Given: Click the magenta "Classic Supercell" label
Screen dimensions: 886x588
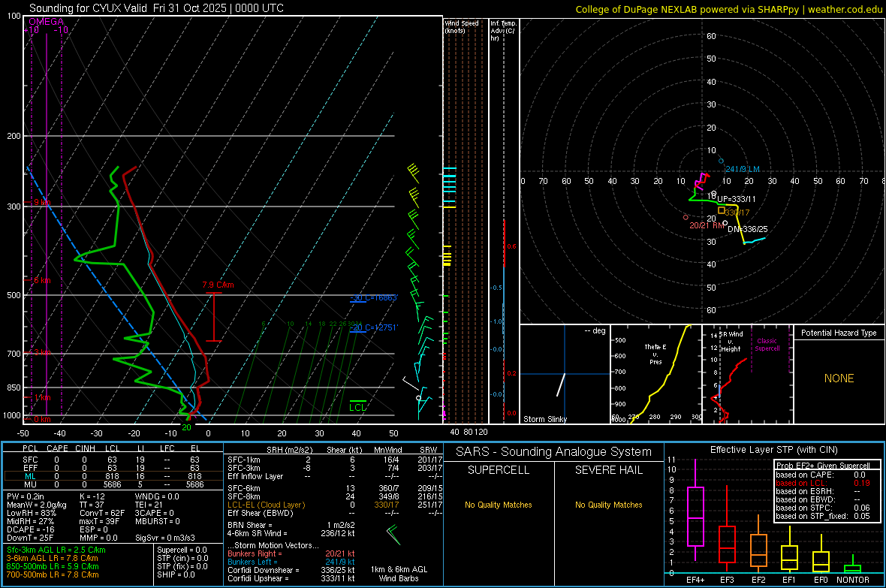Looking at the screenshot, I should (x=767, y=345).
